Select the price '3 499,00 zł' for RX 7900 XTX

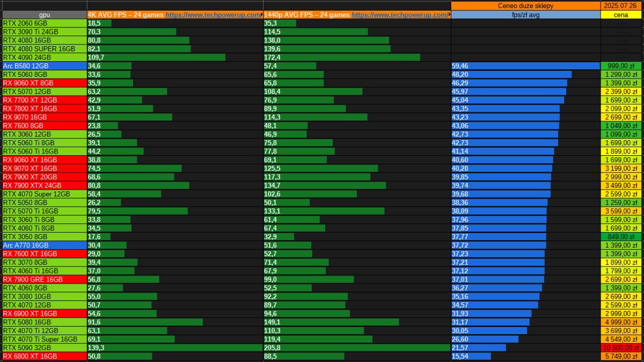point(621,185)
